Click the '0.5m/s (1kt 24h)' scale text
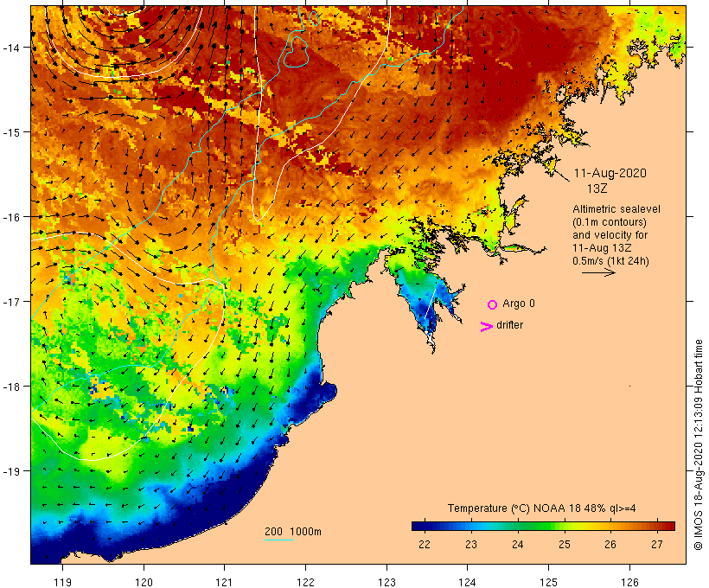This screenshot has width=709, height=588. pos(610,261)
